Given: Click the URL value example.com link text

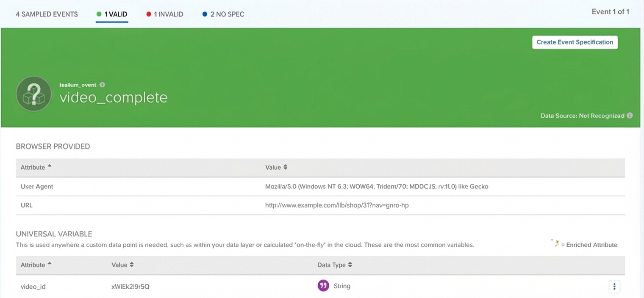Looking at the screenshot, I should [337, 205].
